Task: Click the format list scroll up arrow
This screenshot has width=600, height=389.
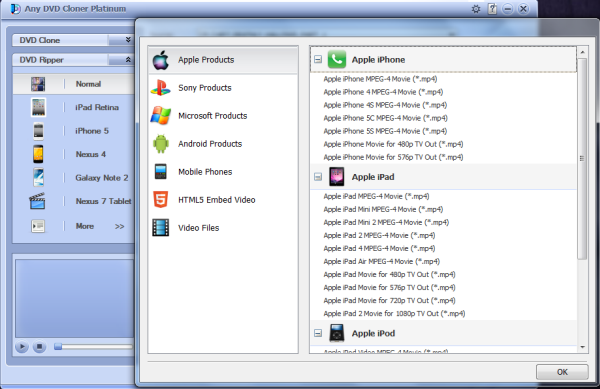Action: (x=582, y=52)
